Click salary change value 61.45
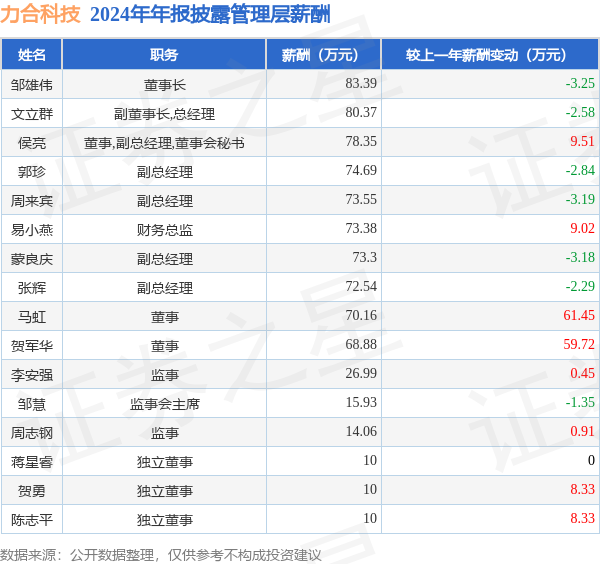The height and width of the screenshot is (564, 600). click(579, 316)
